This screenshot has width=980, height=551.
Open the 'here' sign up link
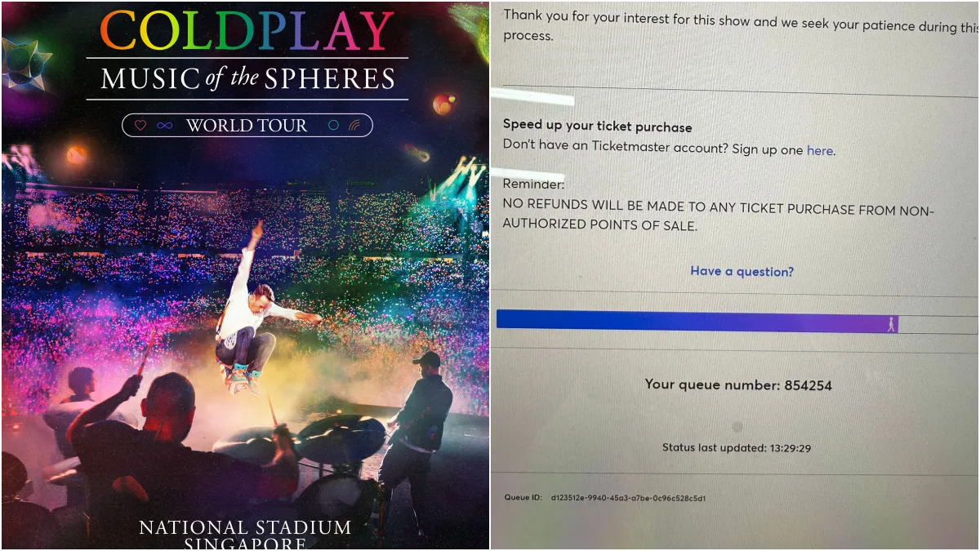coord(820,150)
